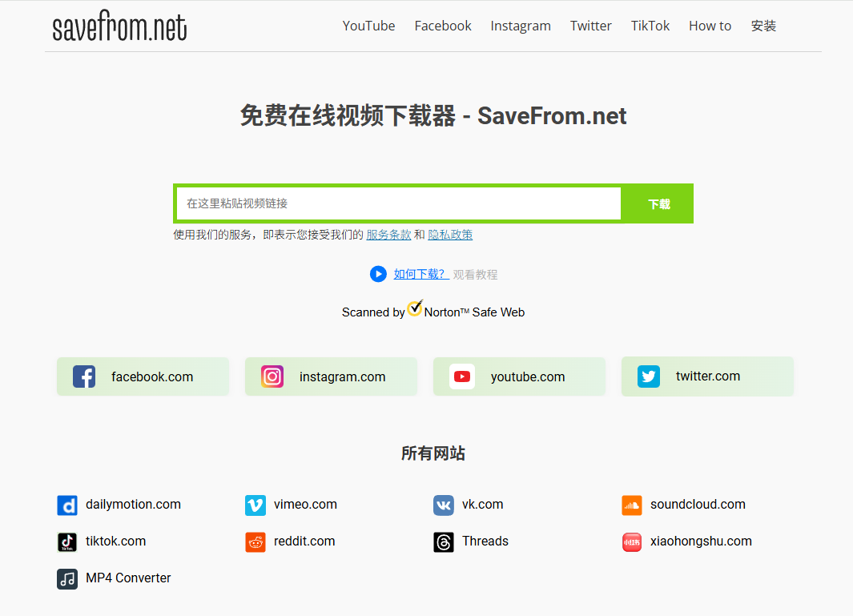The height and width of the screenshot is (616, 853).
Task: Open the TikTok nav menu item
Action: tap(650, 26)
